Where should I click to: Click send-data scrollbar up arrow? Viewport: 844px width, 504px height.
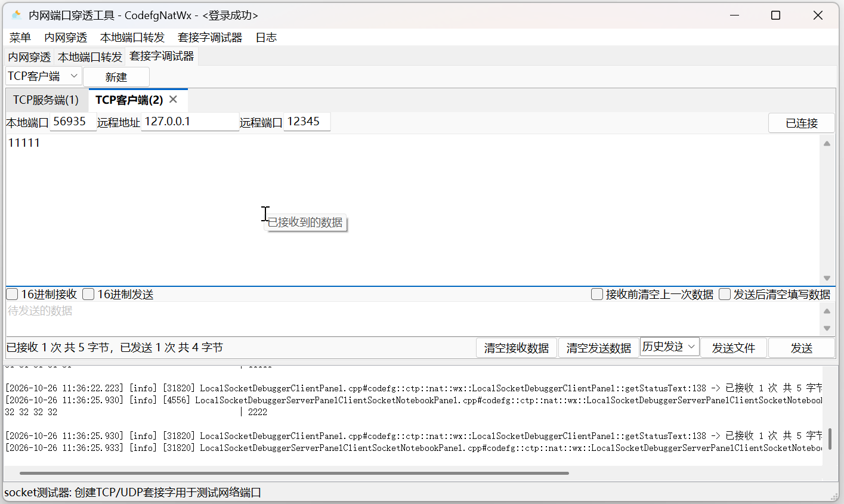(x=827, y=311)
